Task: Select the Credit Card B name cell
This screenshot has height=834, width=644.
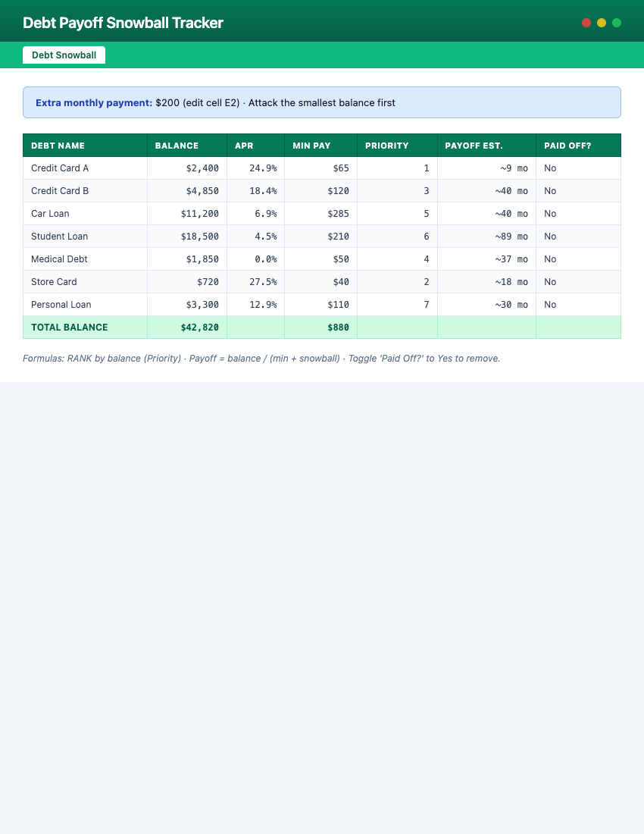Action: point(85,191)
